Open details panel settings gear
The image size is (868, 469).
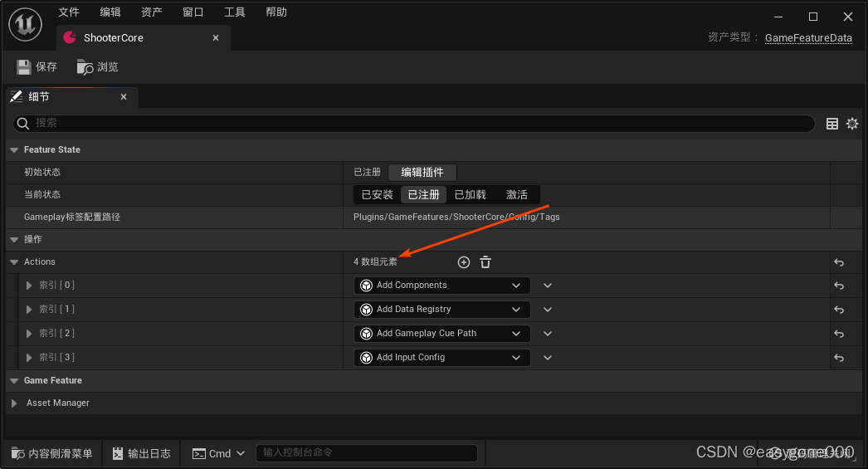(852, 124)
